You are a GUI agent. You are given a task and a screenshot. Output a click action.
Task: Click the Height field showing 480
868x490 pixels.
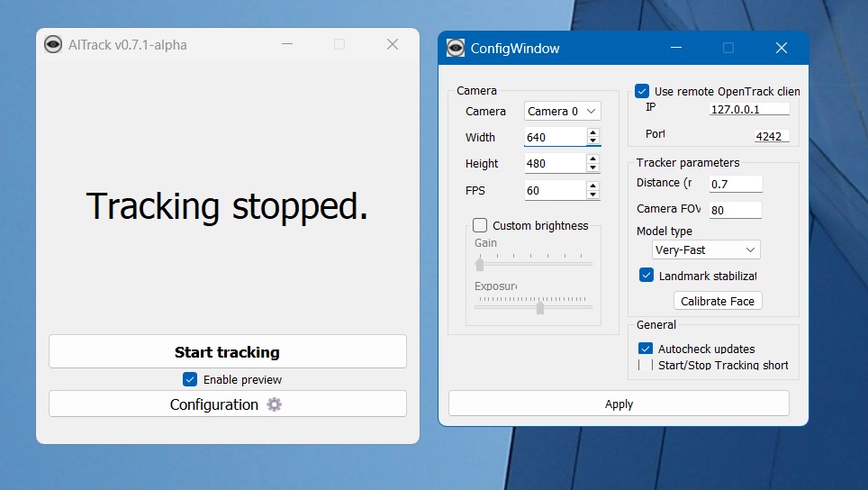point(555,163)
